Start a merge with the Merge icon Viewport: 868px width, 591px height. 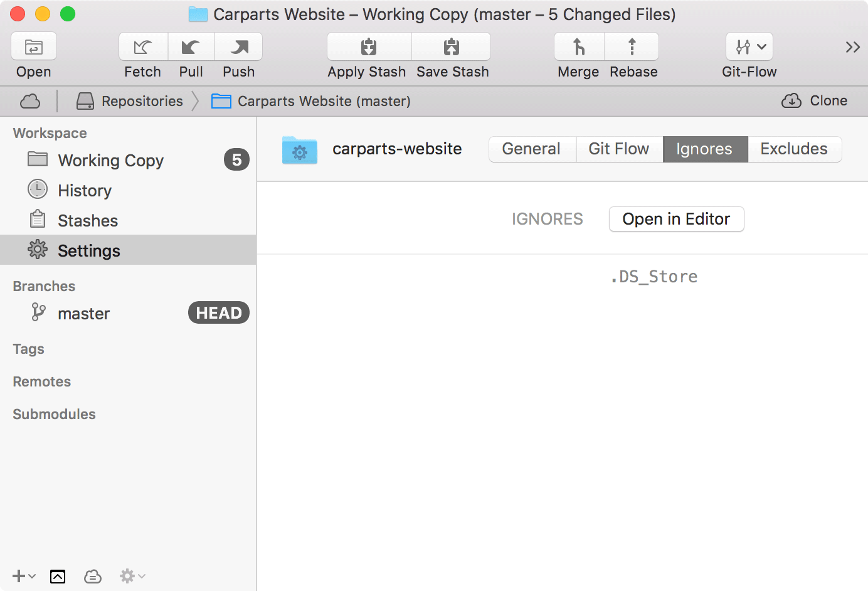coord(579,47)
